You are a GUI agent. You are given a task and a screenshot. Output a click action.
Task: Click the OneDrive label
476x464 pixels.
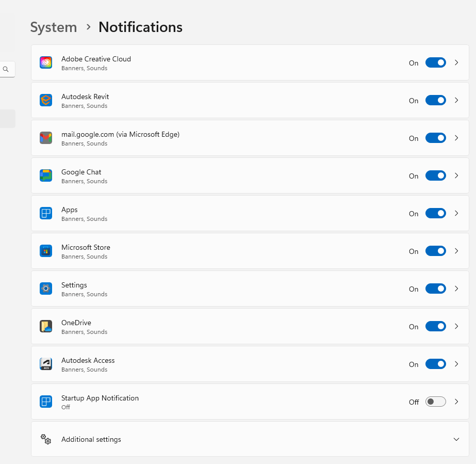[x=76, y=323]
